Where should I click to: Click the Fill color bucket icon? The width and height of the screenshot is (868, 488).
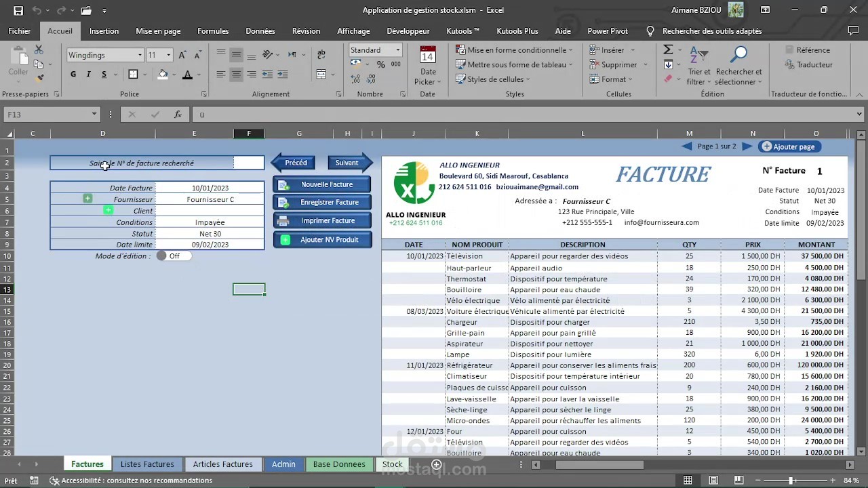point(161,74)
